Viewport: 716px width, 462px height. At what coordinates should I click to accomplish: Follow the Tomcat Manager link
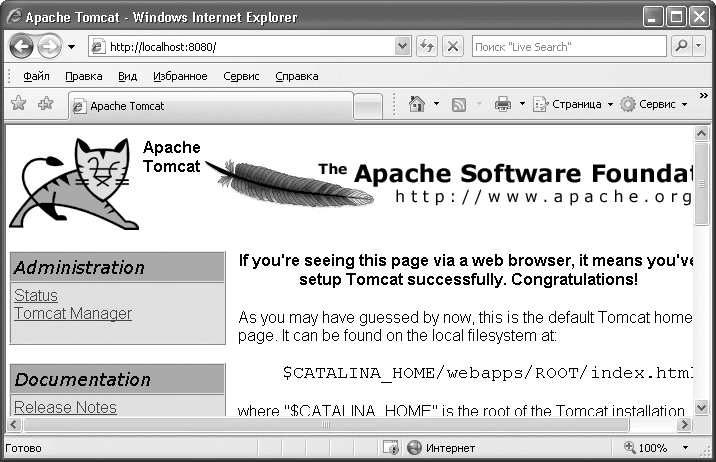(73, 313)
